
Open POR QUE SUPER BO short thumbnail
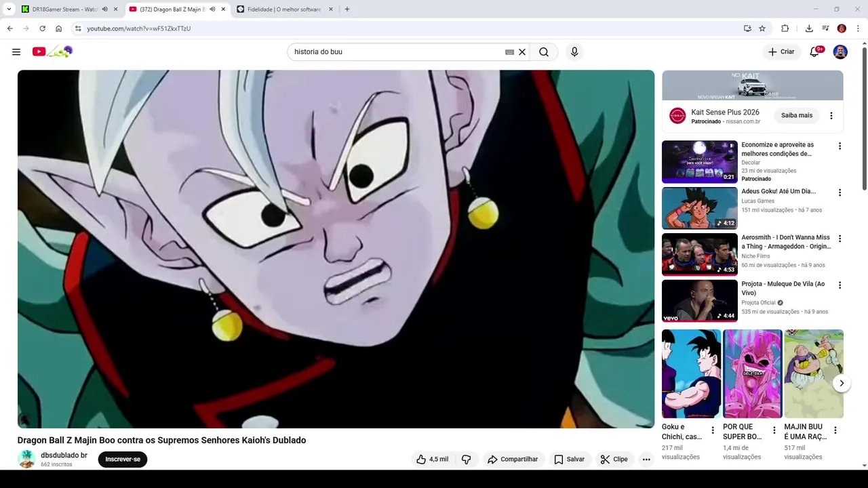[752, 373]
